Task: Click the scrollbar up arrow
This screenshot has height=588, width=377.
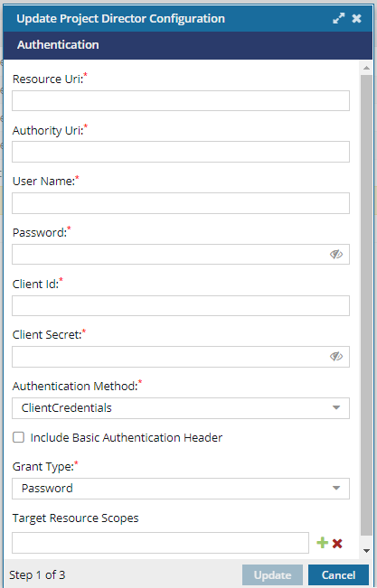Action: (366, 68)
